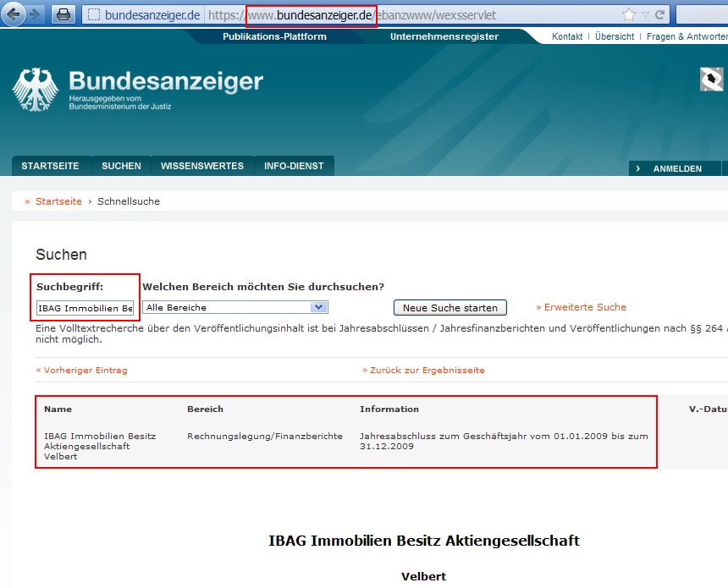Reload the page with the refresh icon
Screen dimensions: 728x588
659,15
